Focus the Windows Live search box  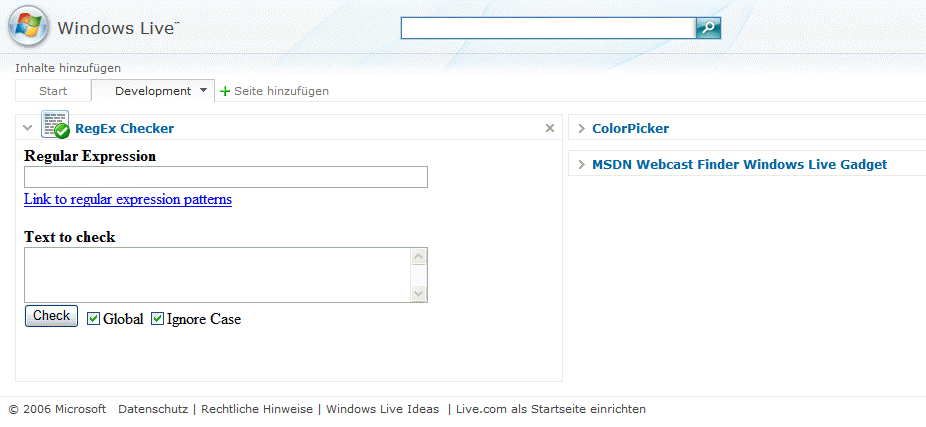[549, 28]
